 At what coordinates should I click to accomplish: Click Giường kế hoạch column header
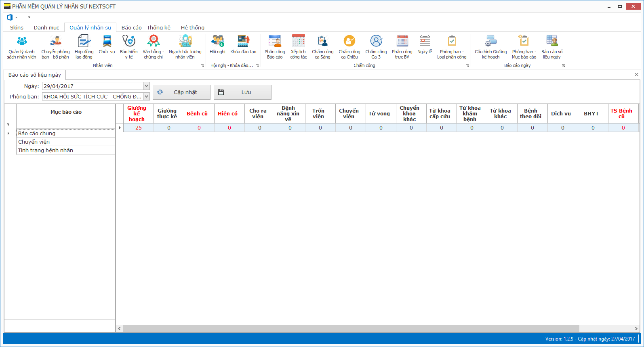point(139,113)
